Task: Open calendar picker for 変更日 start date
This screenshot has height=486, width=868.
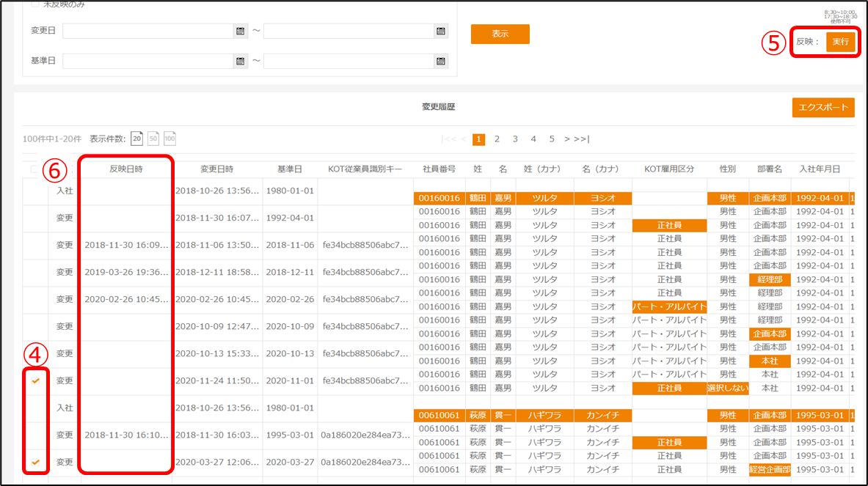Action: [240, 31]
